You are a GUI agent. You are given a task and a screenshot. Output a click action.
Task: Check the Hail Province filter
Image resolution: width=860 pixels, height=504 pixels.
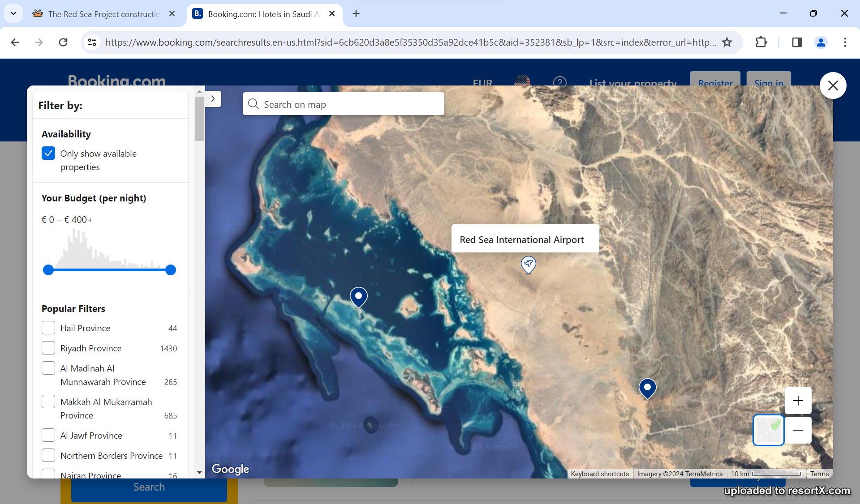click(x=48, y=328)
